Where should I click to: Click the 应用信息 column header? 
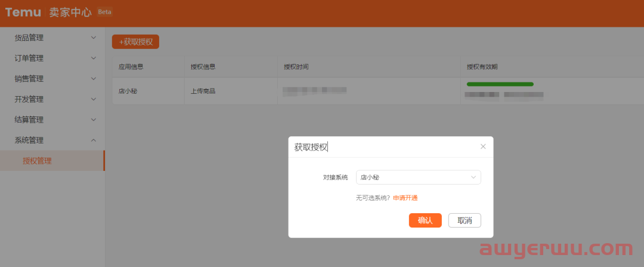(131, 67)
